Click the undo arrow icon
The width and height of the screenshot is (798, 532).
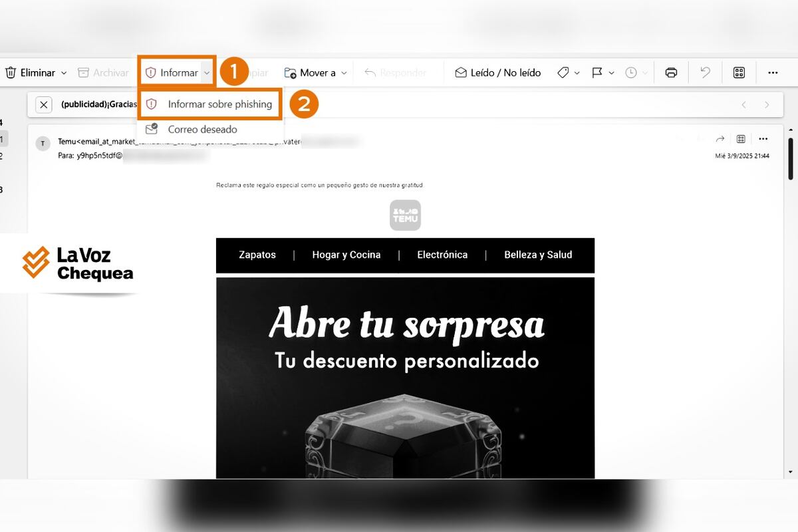706,72
